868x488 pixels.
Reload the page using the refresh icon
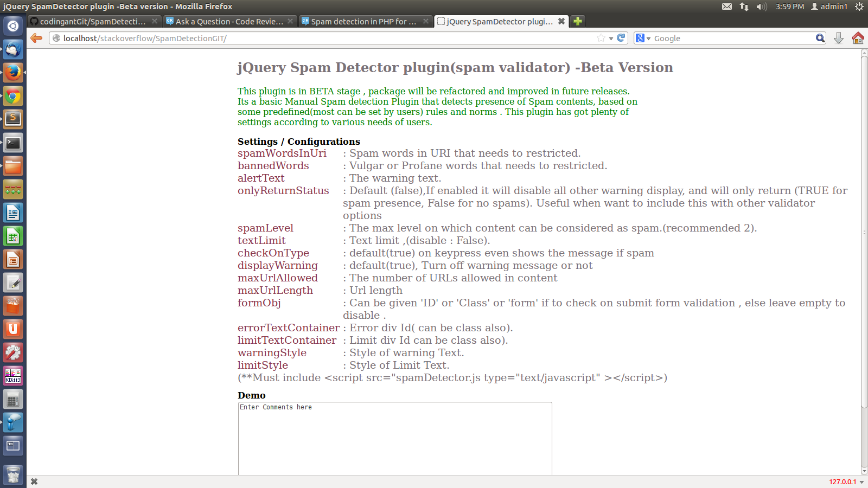pyautogui.click(x=621, y=38)
